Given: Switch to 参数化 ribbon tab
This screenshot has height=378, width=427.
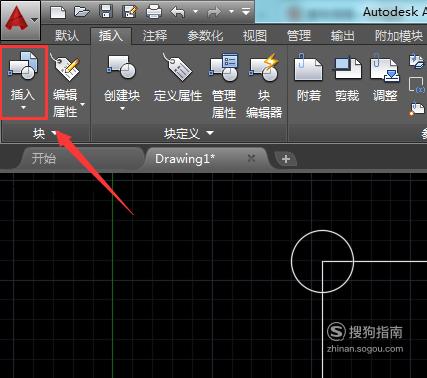Looking at the screenshot, I should [205, 36].
